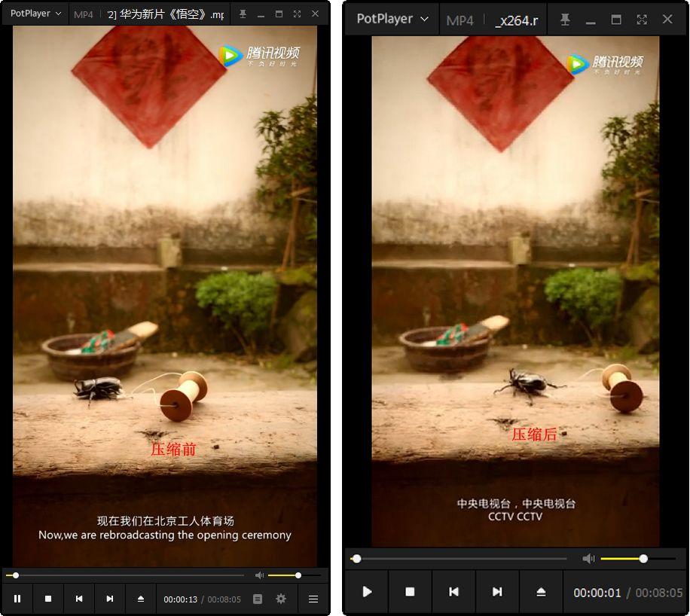The width and height of the screenshot is (690, 616).
Task: Open hamburger menu in left player
Action: (313, 599)
